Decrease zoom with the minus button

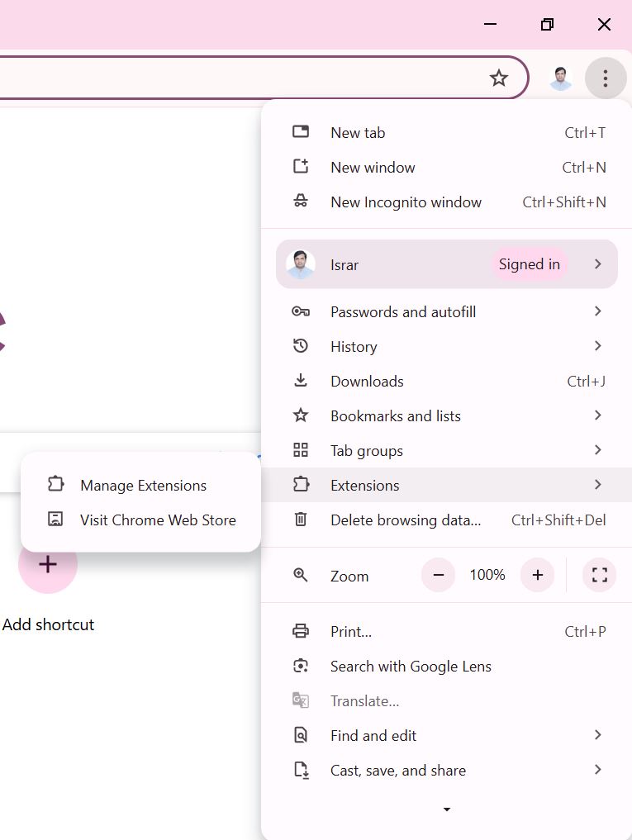[439, 576]
